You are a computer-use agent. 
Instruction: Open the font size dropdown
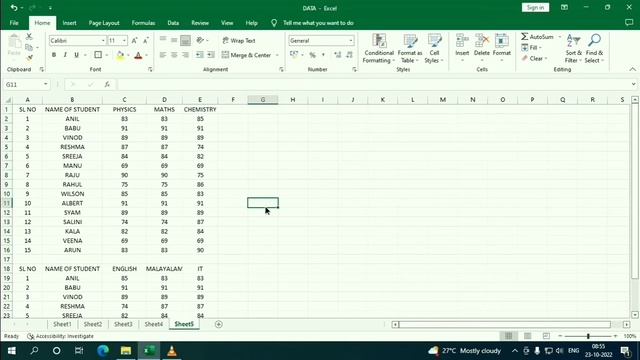[x=124, y=40]
